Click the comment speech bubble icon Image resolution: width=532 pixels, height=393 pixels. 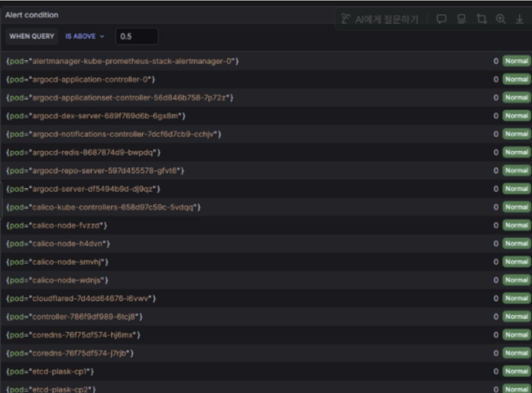click(x=441, y=19)
